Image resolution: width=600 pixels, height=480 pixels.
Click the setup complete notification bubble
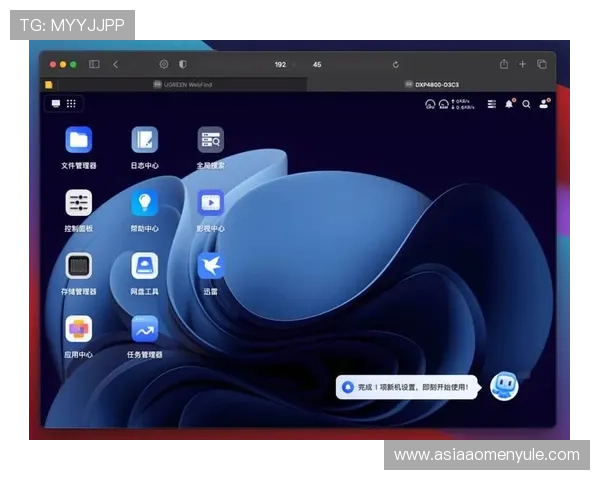410,386
